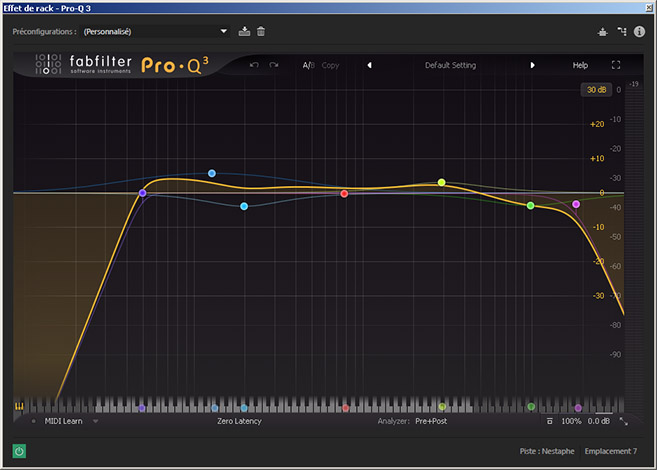
Task: Enable MIDI Learn
Action: point(63,421)
